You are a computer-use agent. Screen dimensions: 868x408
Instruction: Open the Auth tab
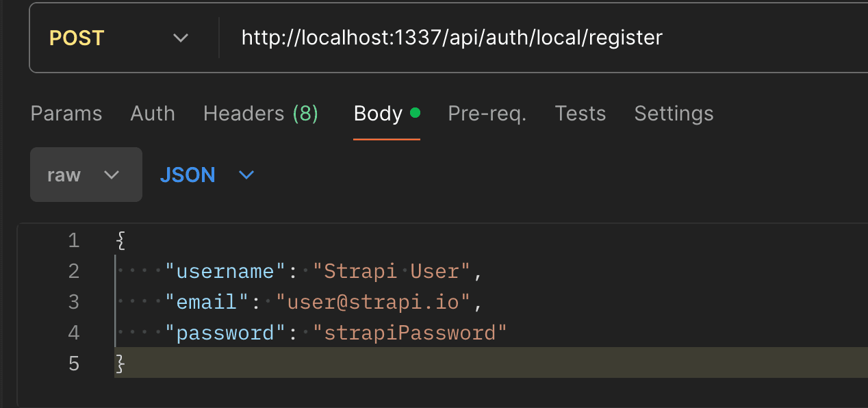(153, 113)
